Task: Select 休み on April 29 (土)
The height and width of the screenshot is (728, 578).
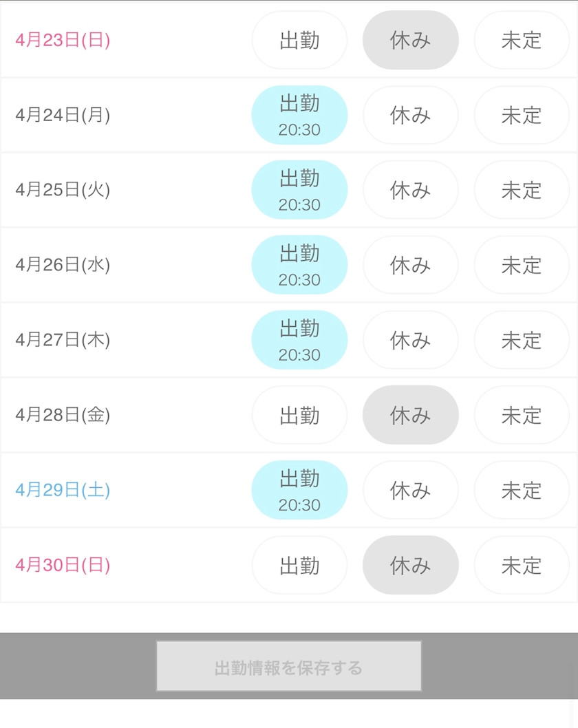Action: (x=410, y=491)
